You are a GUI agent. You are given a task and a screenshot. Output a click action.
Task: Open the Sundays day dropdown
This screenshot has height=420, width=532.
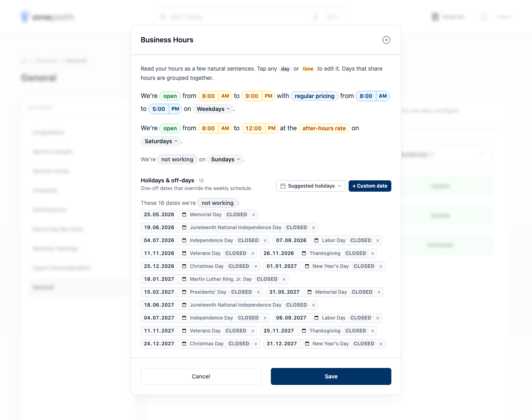[225, 159]
